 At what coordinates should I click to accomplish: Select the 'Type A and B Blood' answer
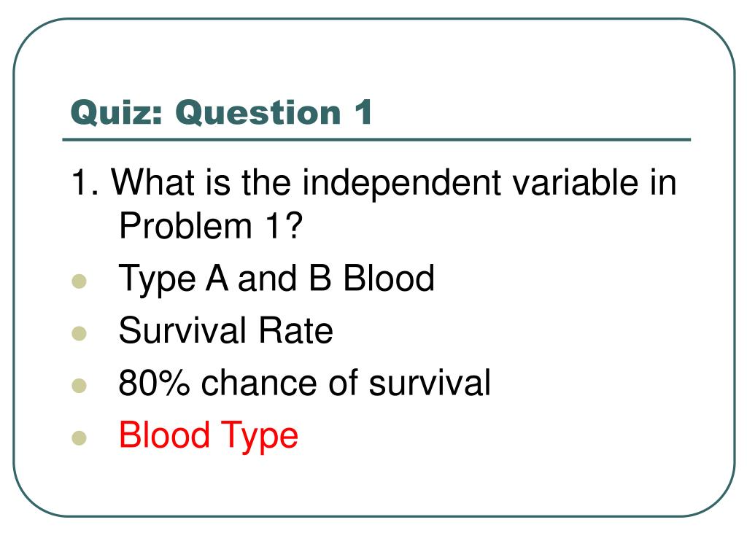pos(276,279)
